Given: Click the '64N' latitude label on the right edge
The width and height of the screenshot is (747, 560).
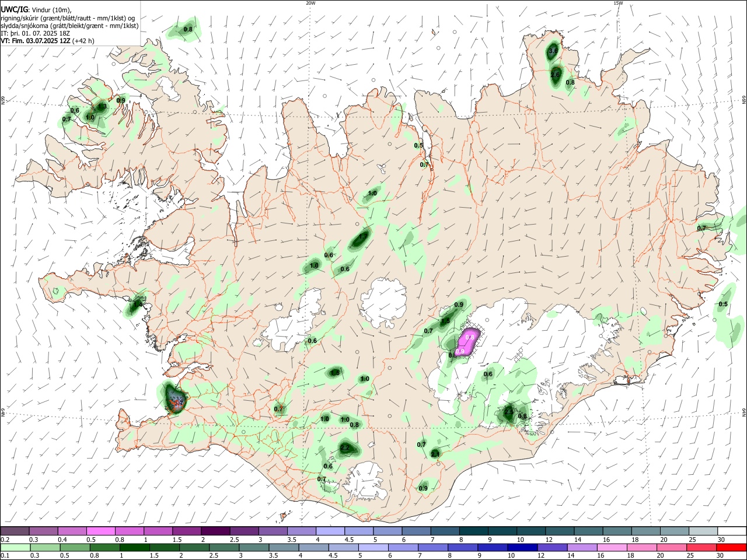Looking at the screenshot, I should point(744,412).
